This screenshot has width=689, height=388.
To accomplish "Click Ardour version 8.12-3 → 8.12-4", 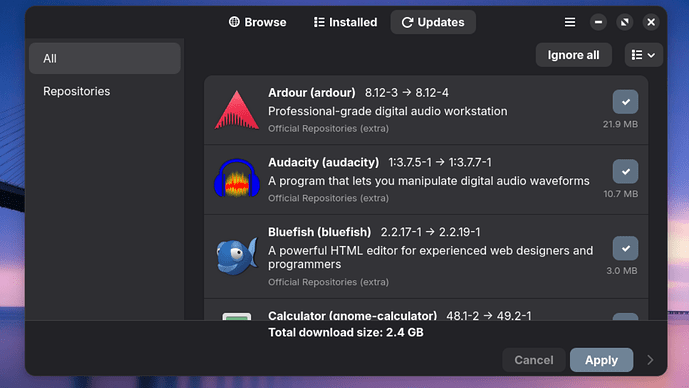I will point(407,93).
